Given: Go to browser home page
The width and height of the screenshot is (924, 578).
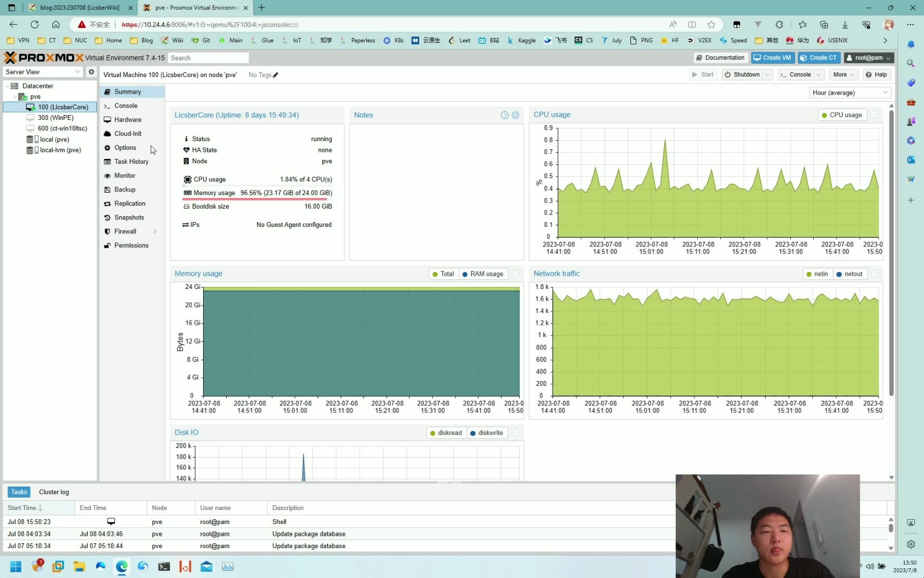Looking at the screenshot, I should pos(56,25).
